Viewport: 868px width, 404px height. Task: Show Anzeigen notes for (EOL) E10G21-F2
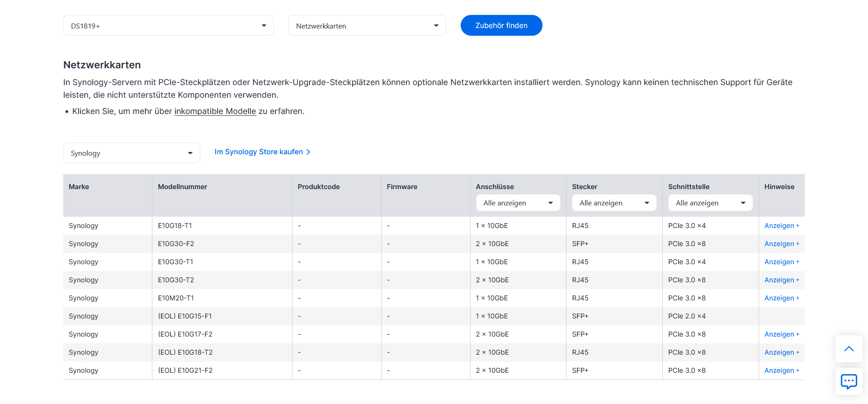pos(781,371)
